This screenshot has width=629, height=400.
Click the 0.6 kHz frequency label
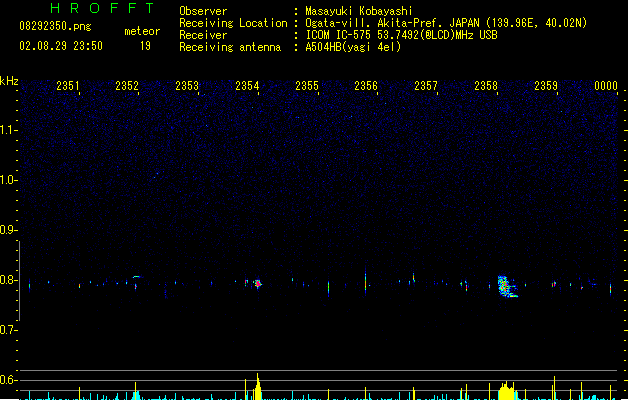tap(9, 380)
